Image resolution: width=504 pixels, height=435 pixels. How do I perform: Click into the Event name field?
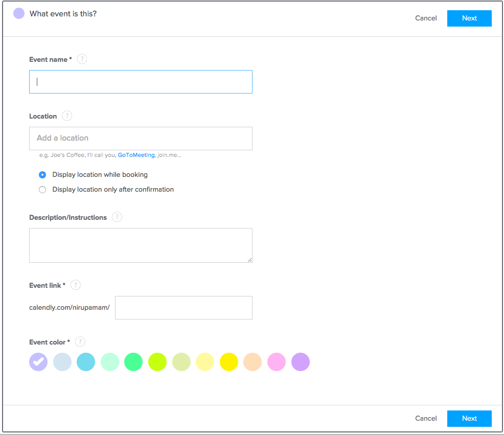point(141,82)
